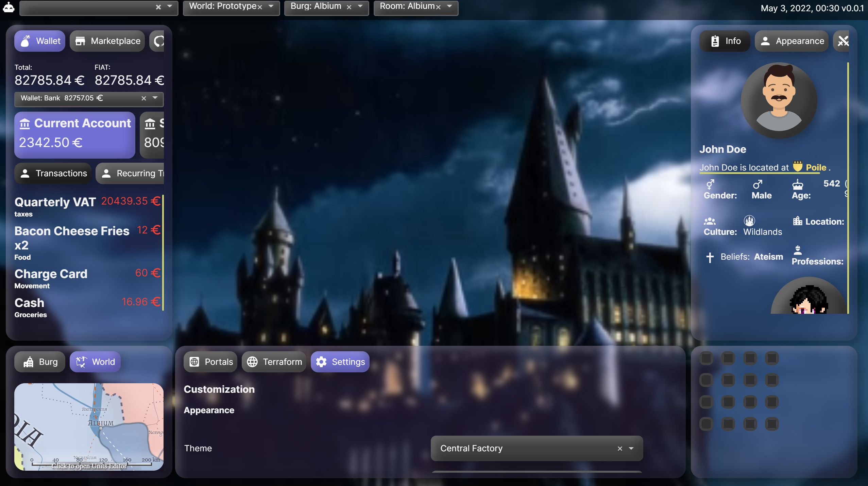The height and width of the screenshot is (486, 868).
Task: Click the transactions list scrollbar
Action: (x=163, y=253)
